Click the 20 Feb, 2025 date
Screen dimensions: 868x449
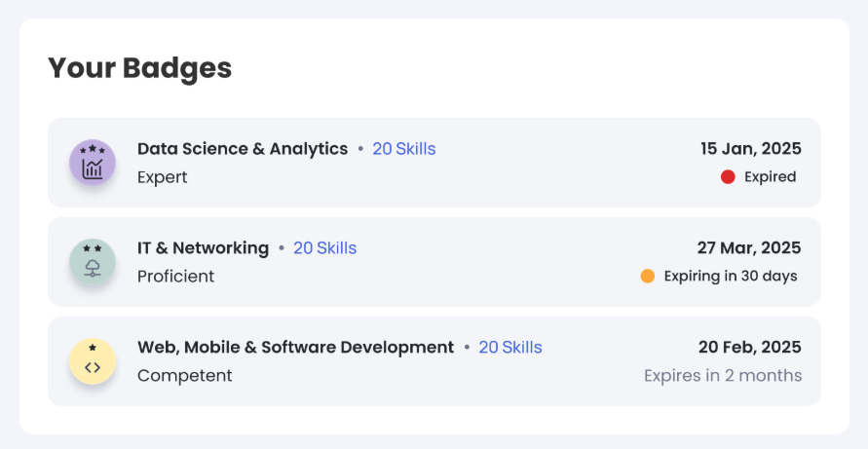coord(749,348)
